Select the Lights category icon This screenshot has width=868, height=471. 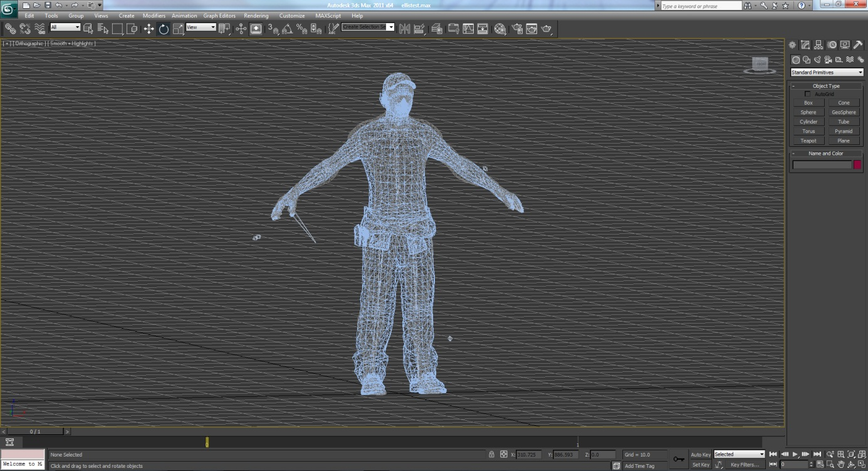(x=817, y=60)
